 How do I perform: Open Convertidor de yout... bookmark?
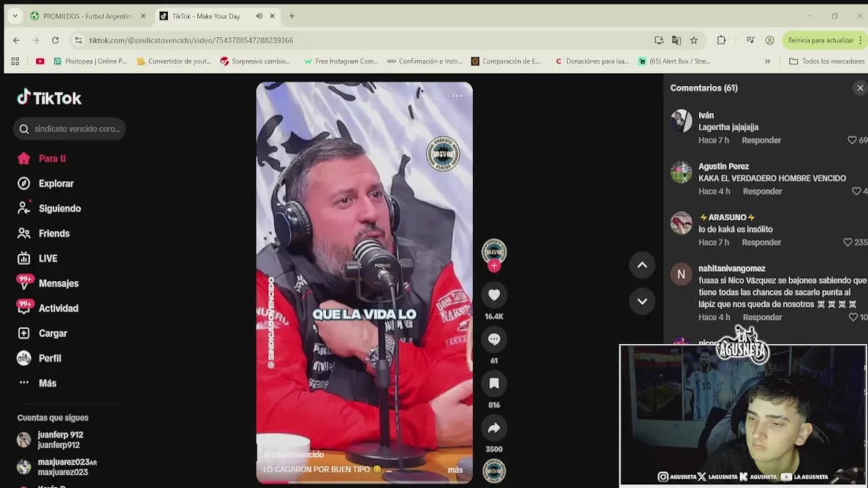point(174,61)
